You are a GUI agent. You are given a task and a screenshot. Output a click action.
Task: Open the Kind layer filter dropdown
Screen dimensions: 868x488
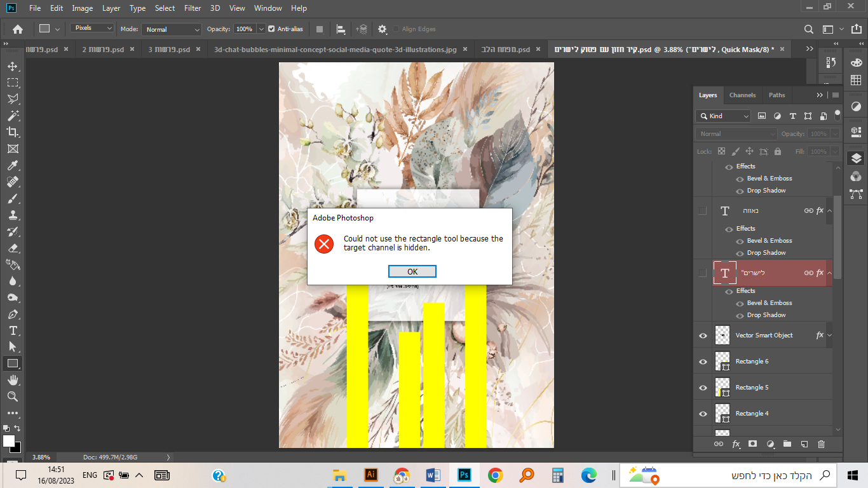tap(723, 116)
